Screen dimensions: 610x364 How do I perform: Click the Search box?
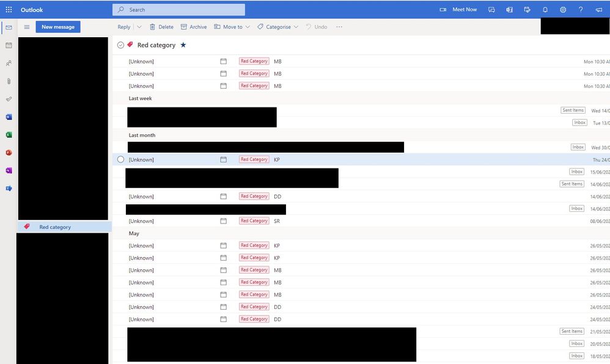tap(178, 10)
